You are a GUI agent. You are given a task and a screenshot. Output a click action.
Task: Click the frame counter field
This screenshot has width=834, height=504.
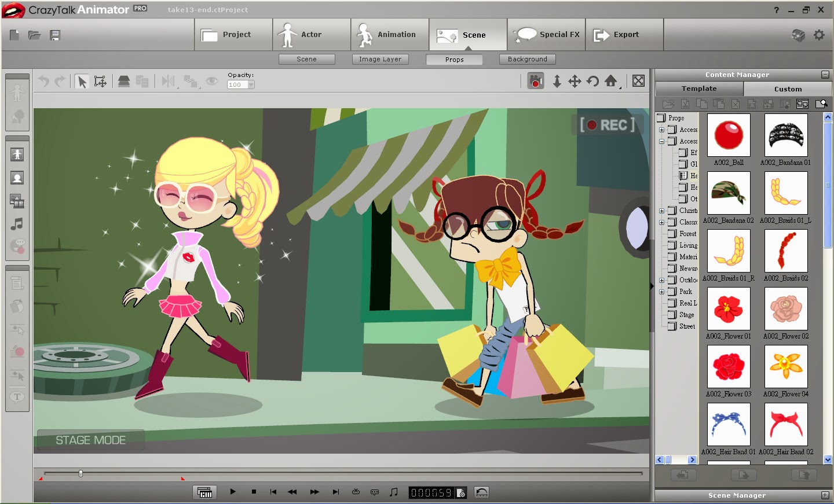(431, 492)
